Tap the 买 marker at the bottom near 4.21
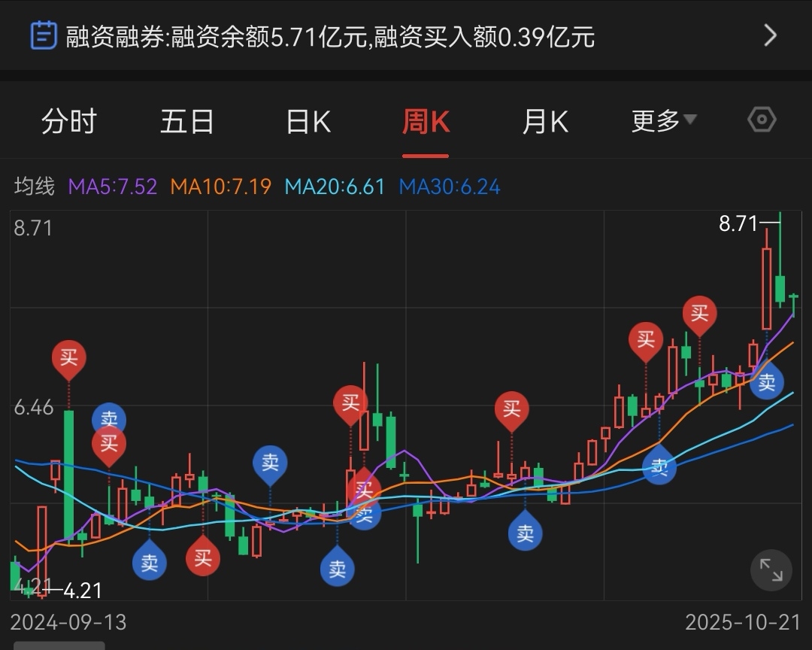The height and width of the screenshot is (650, 812). [202, 557]
